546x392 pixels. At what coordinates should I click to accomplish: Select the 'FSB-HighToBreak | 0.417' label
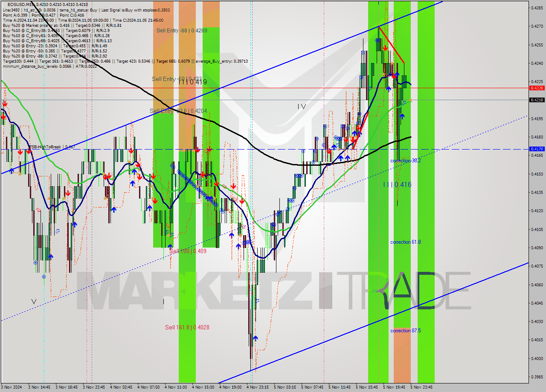52,147
